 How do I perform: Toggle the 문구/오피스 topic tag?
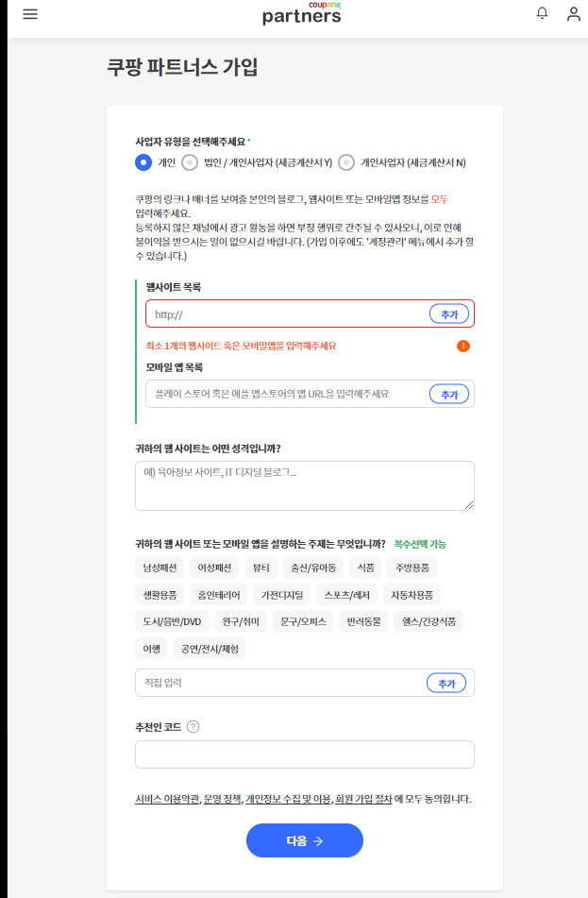click(303, 621)
